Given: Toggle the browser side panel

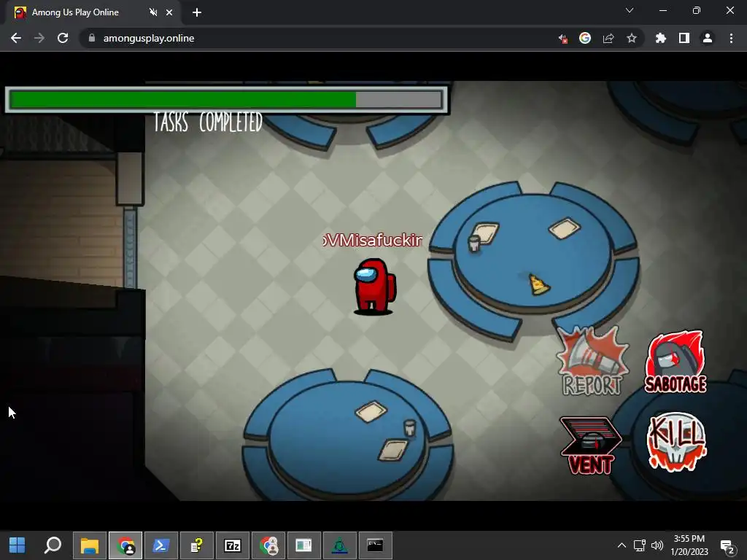Looking at the screenshot, I should click(x=684, y=38).
